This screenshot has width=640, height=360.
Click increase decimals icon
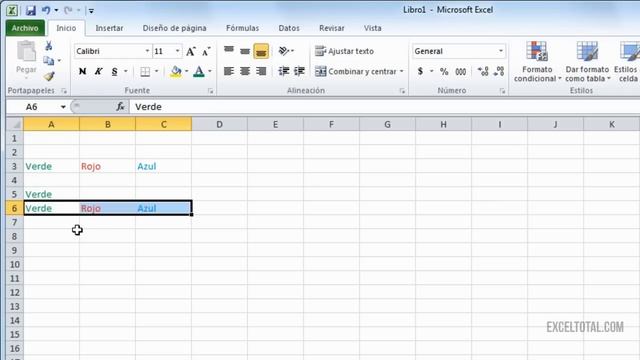pos(483,71)
